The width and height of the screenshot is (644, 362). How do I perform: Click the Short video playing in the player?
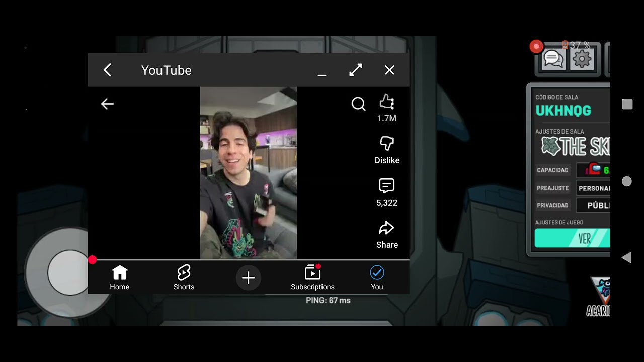click(249, 173)
